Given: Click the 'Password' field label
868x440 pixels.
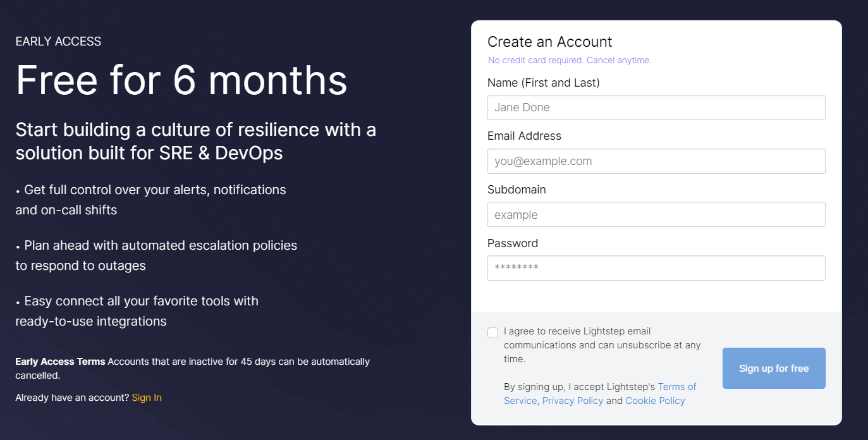Looking at the screenshot, I should 513,243.
